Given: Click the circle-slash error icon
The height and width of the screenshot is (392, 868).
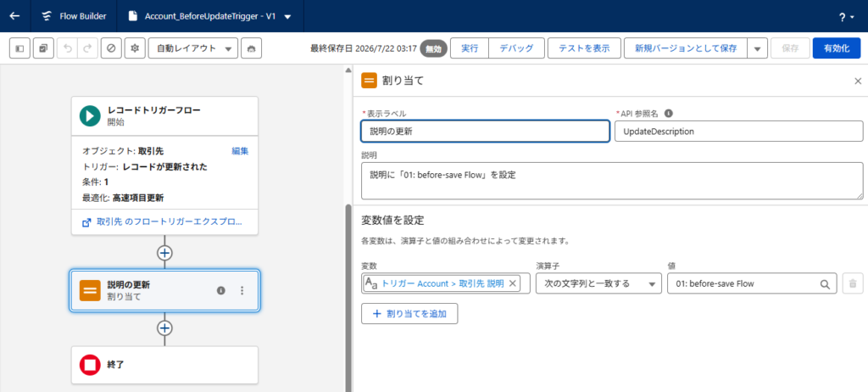Looking at the screenshot, I should 111,48.
